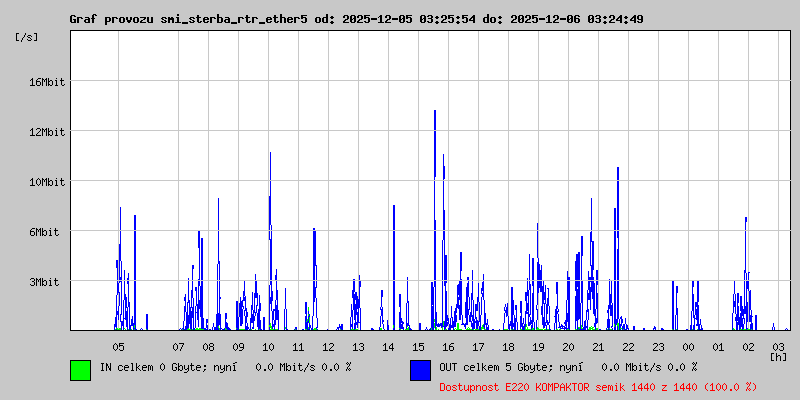This screenshot has height=400, width=800.
Task: Select hour 05 on the time axis
Action: click(118, 346)
